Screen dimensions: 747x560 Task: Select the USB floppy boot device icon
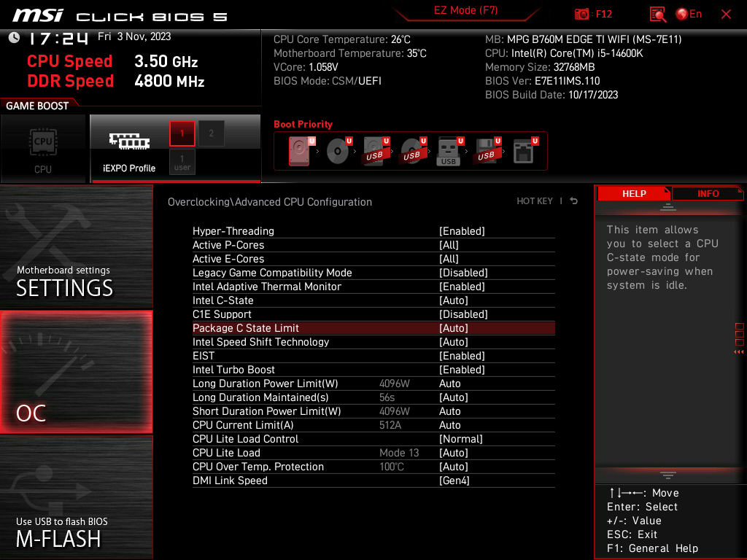click(x=487, y=151)
